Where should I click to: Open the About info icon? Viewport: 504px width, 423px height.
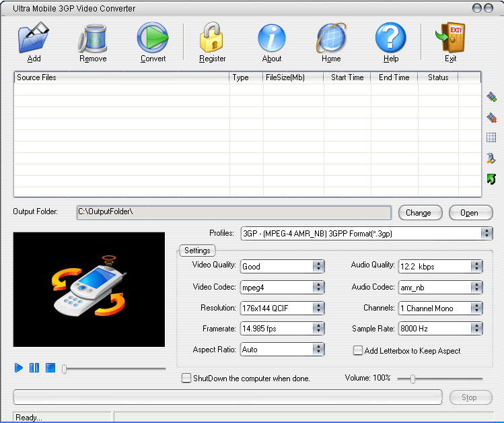[x=272, y=38]
